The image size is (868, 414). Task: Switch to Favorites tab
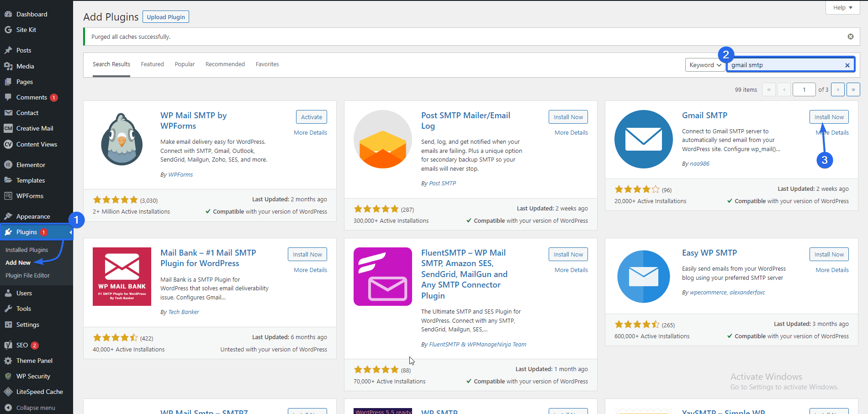267,64
